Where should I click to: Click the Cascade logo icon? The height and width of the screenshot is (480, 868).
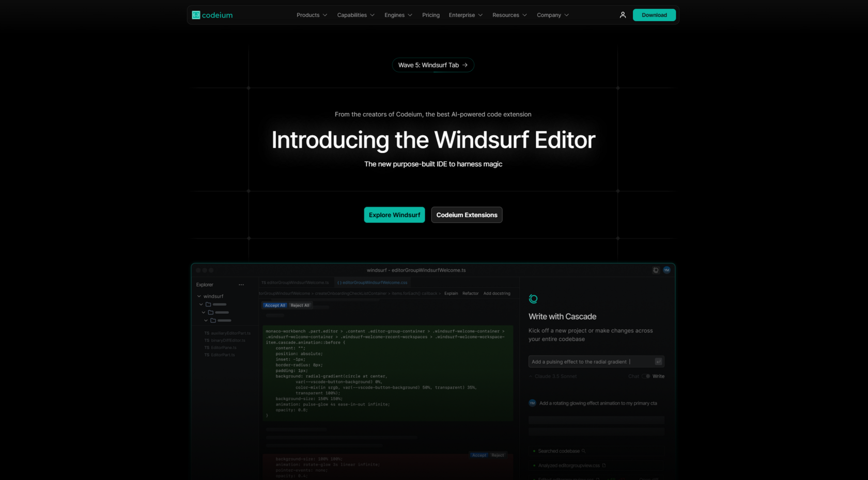[533, 299]
